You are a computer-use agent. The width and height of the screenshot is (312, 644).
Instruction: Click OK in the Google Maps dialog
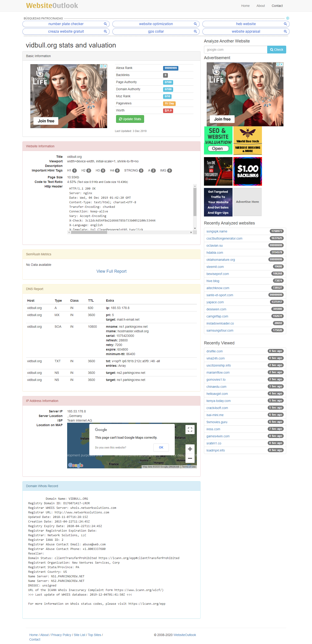pos(161,448)
